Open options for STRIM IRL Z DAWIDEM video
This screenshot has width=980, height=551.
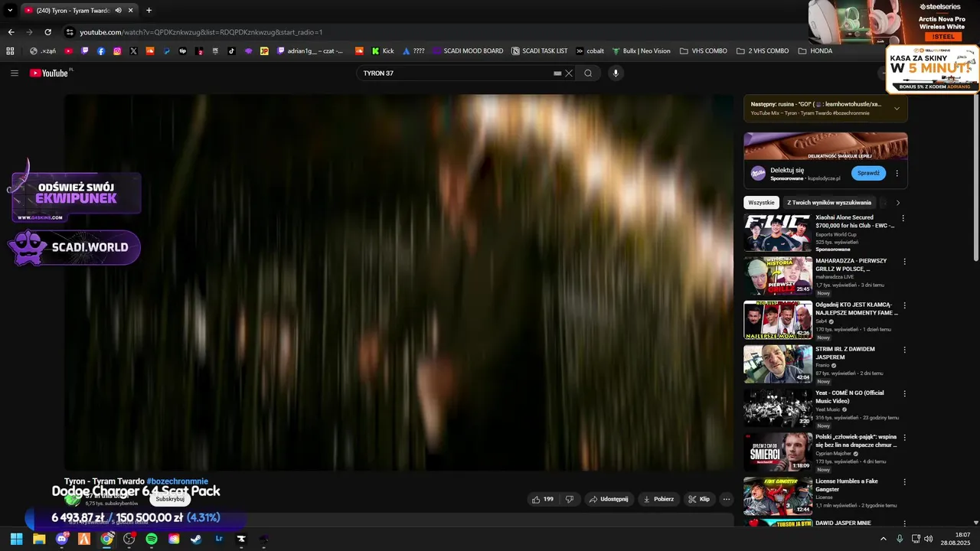point(903,350)
